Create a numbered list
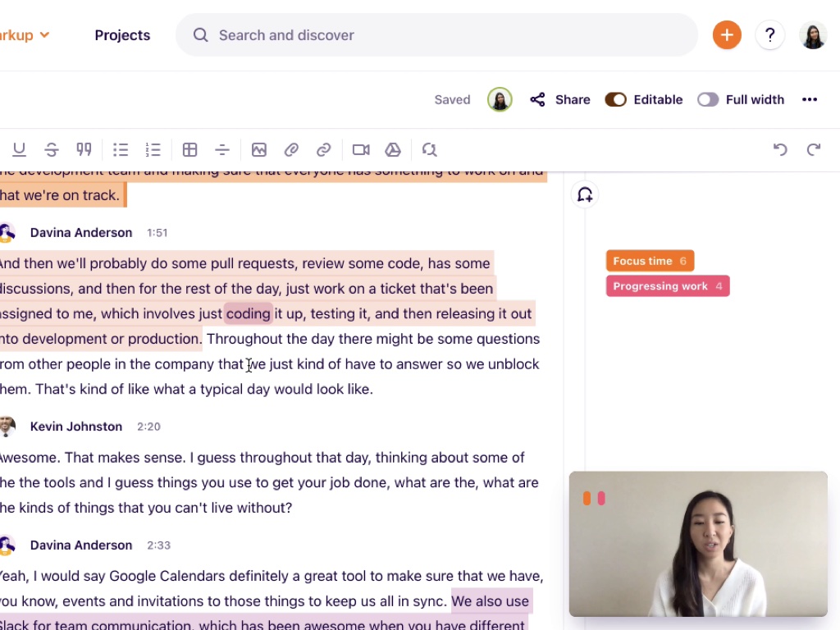This screenshot has width=840, height=630. (x=153, y=149)
